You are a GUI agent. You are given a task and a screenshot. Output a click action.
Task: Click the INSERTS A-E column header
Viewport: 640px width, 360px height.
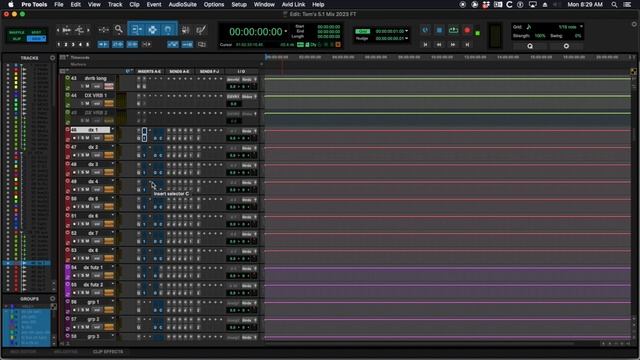[149, 71]
